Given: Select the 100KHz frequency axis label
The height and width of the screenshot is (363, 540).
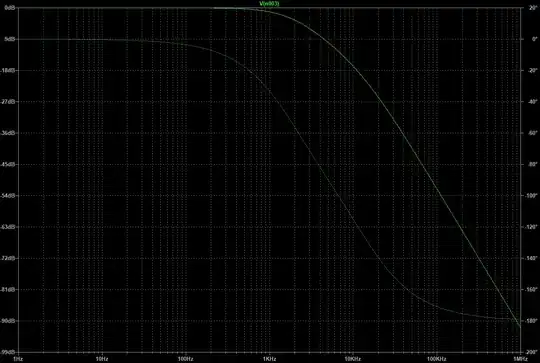Looking at the screenshot, I should pos(436,359).
